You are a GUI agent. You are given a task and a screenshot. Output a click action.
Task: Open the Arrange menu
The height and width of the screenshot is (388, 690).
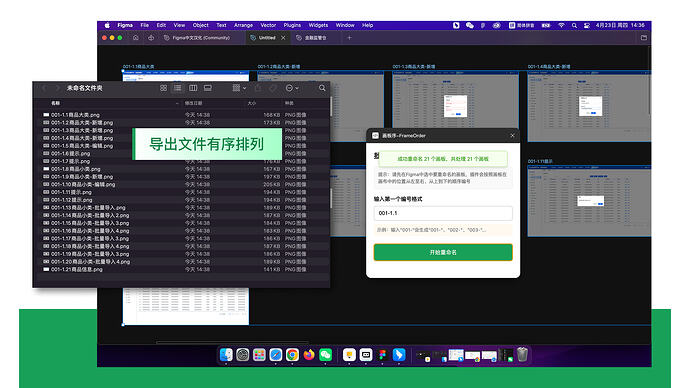click(x=243, y=26)
